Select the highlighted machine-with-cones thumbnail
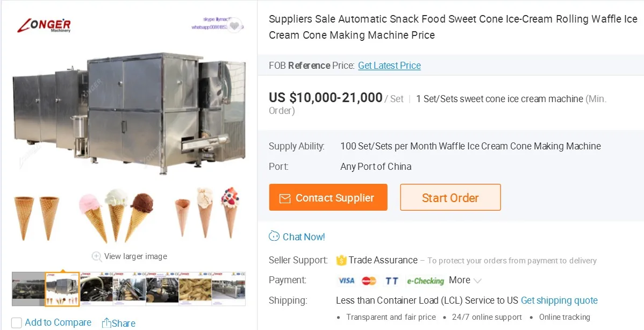Screen dimensions: 644x330 click(x=62, y=289)
